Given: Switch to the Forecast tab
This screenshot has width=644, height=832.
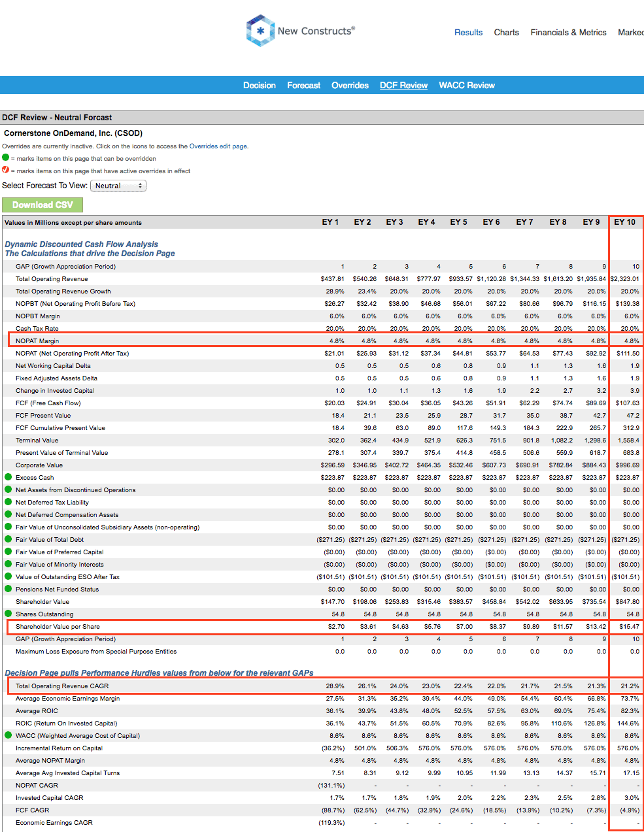Looking at the screenshot, I should coord(304,85).
